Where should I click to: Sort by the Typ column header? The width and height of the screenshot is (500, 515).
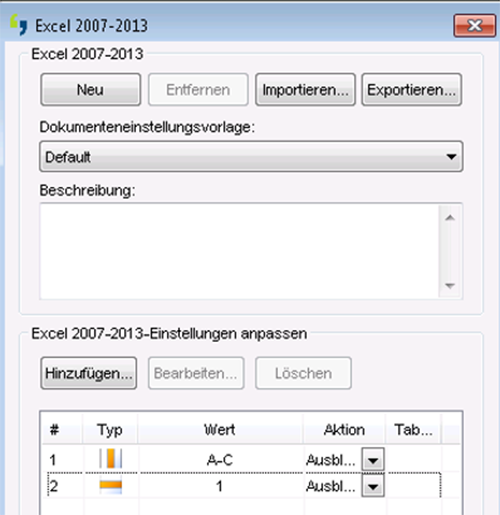tap(110, 429)
